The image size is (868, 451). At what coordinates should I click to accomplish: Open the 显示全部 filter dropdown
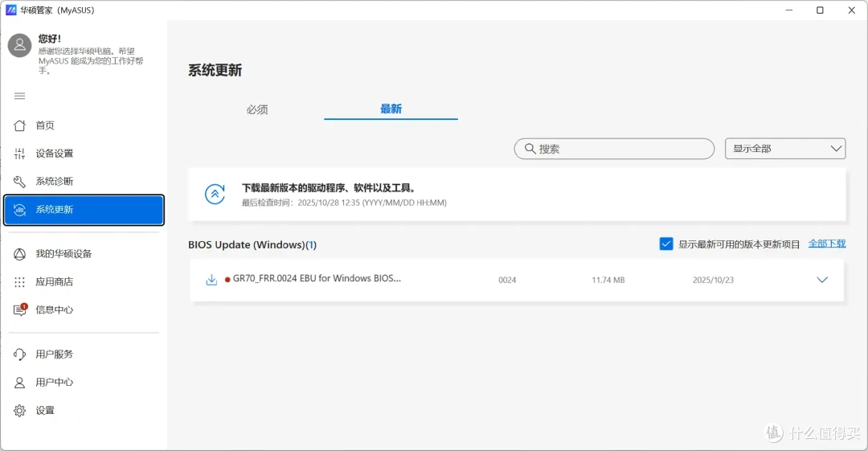[785, 149]
